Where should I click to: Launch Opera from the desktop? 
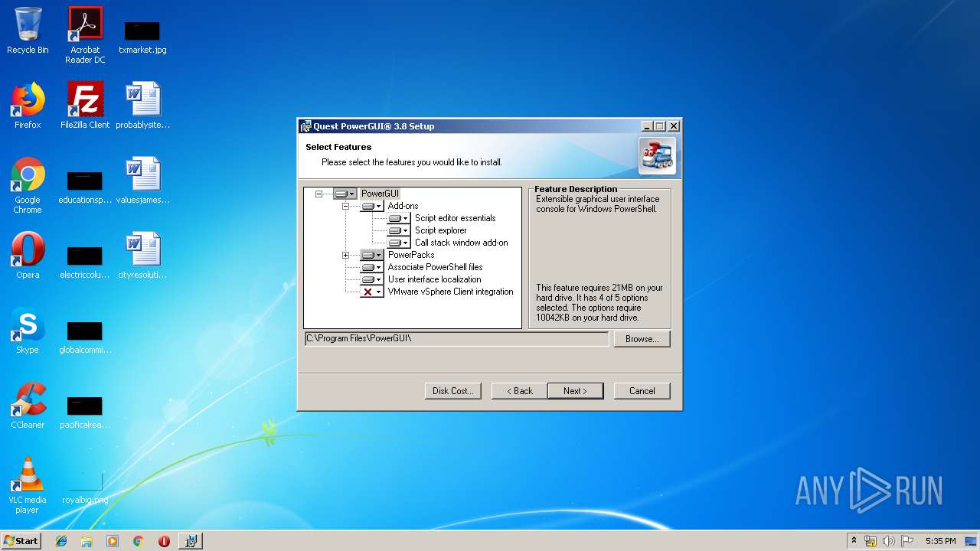[28, 256]
